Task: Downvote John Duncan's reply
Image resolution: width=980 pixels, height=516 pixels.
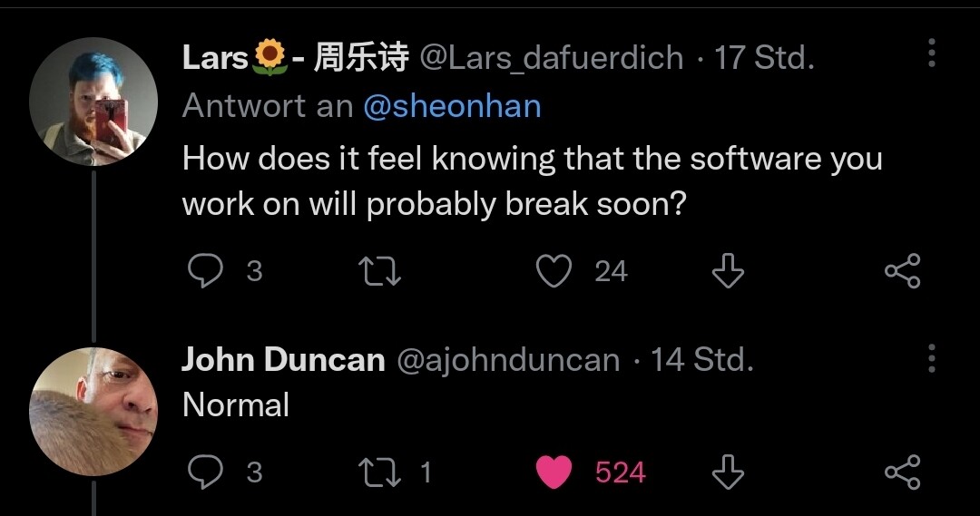Action: tap(727, 472)
